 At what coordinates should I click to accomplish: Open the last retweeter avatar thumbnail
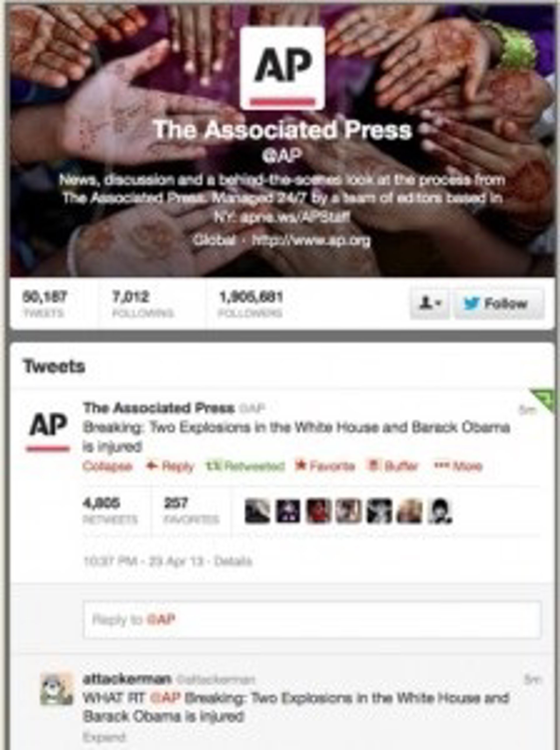click(x=440, y=511)
